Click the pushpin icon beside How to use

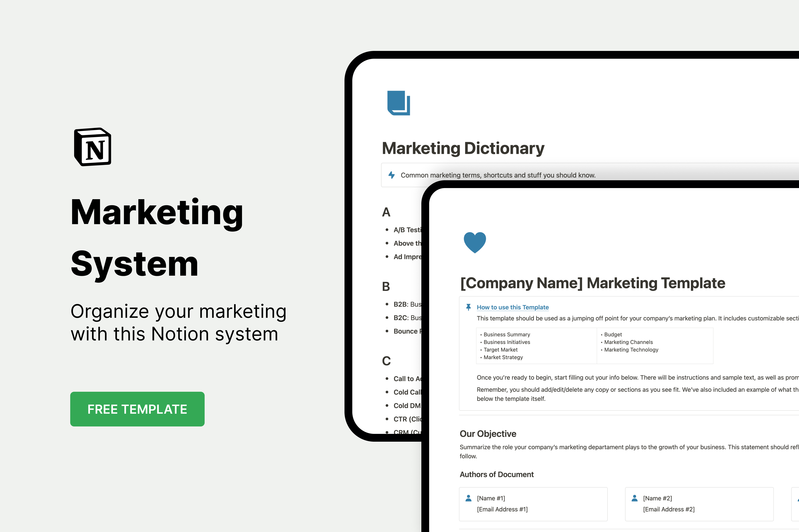point(468,307)
